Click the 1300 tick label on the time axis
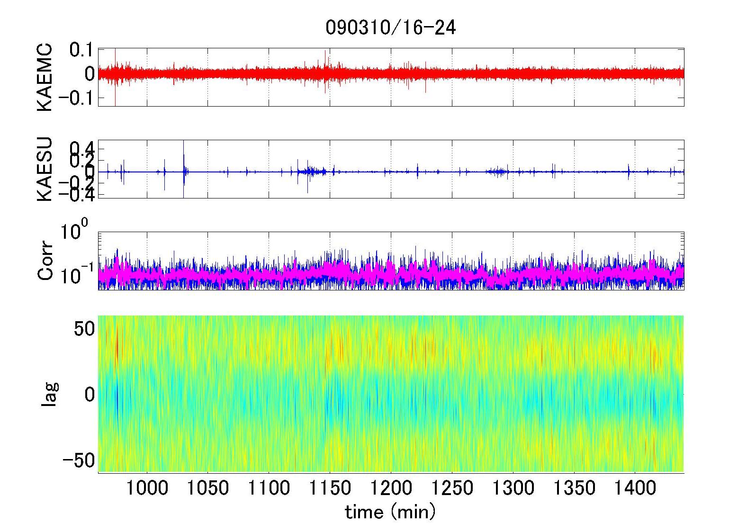Viewport: 756px width, 532px height. 513,487
